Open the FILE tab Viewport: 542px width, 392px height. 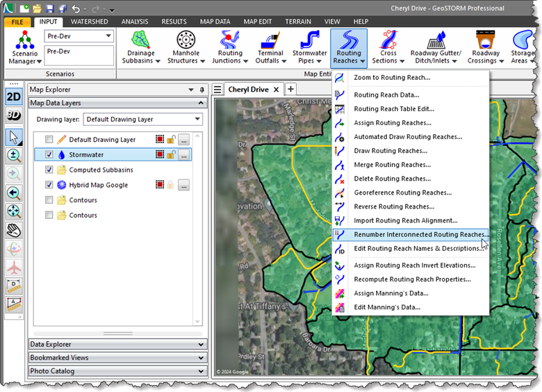pos(17,22)
